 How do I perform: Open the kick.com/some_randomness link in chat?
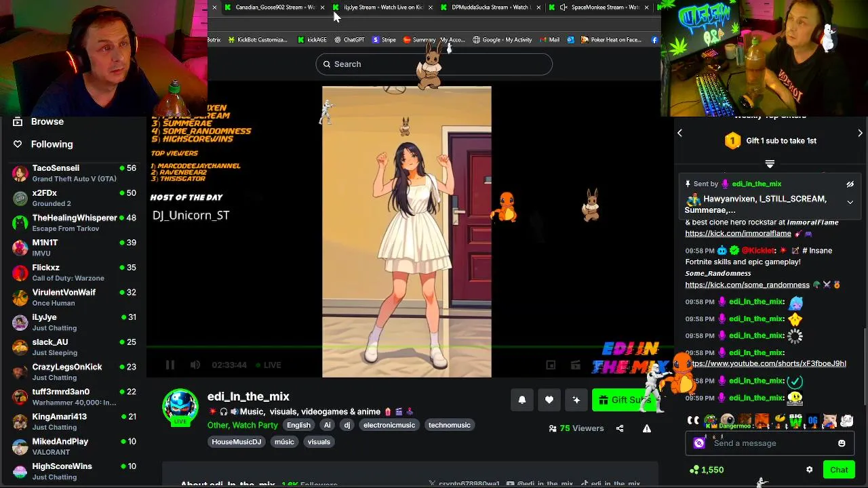747,285
